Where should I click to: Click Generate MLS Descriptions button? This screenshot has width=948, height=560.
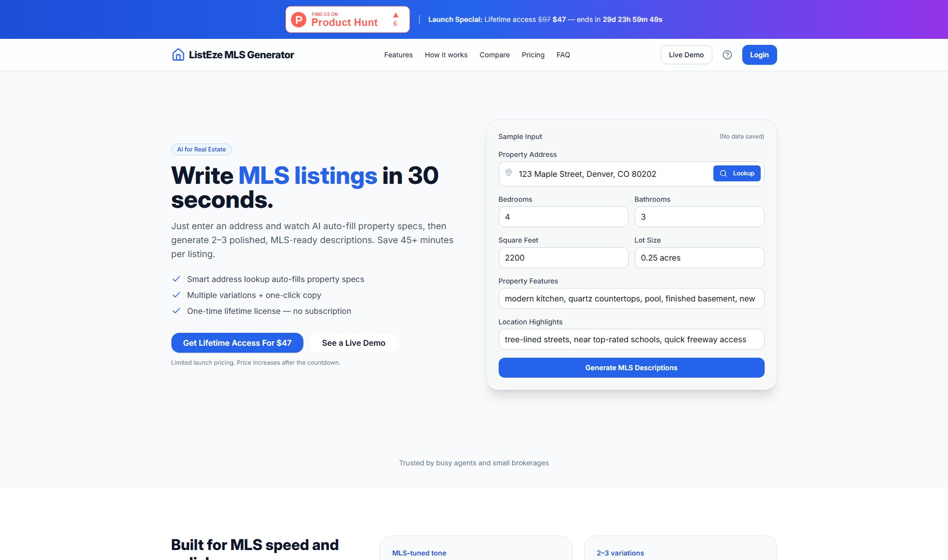tap(631, 368)
